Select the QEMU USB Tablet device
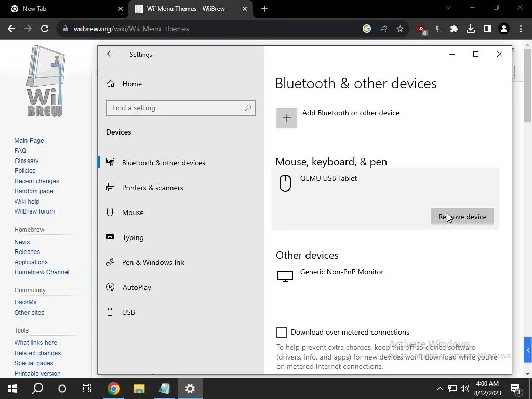The image size is (532, 399). (x=385, y=199)
